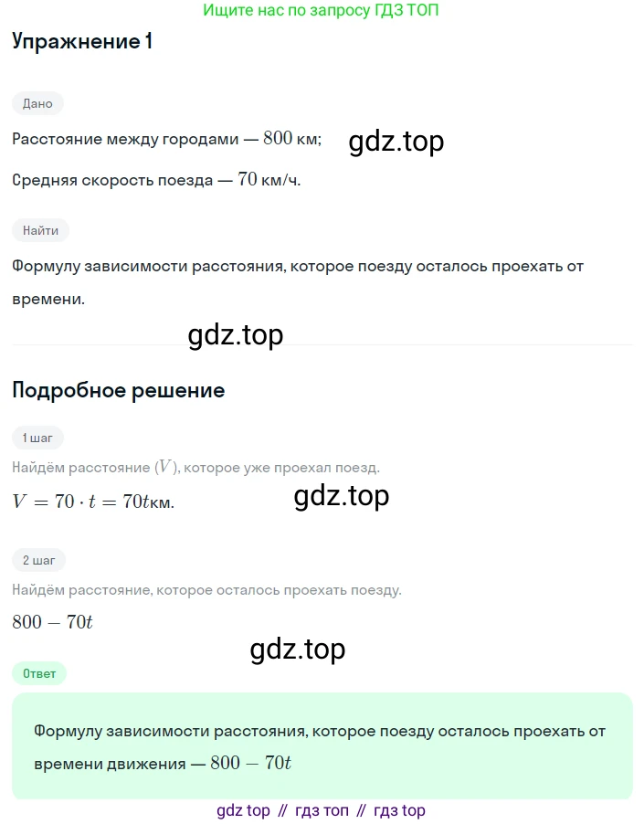This screenshot has width=644, height=824.
Task: Click the gdz.top watermark beside 800 км
Action: coord(396,142)
